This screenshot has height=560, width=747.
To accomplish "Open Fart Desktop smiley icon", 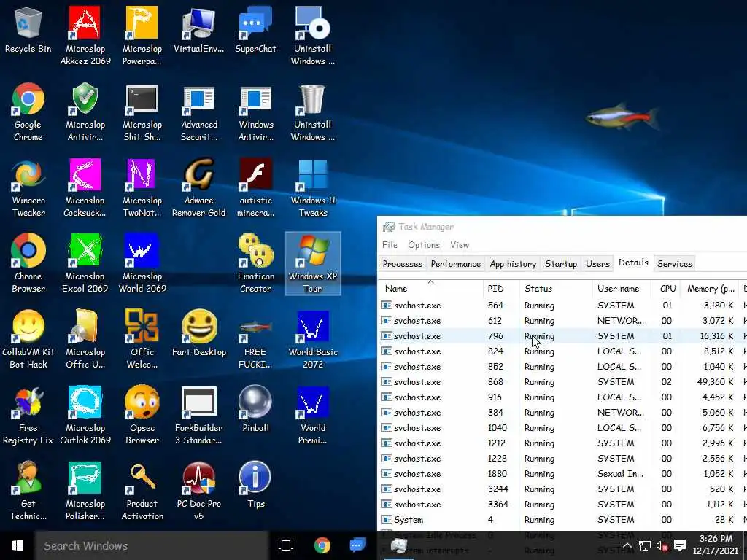I will (x=198, y=333).
